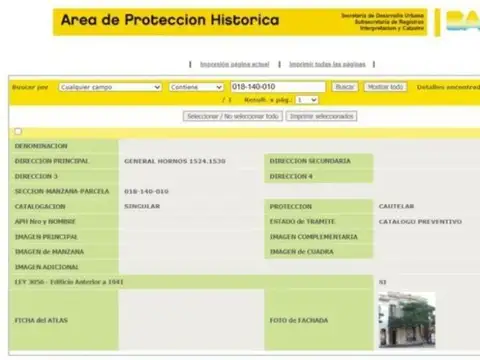
Task: Click the 'Area de Proteccion Historica' banner title
Action: [170, 20]
